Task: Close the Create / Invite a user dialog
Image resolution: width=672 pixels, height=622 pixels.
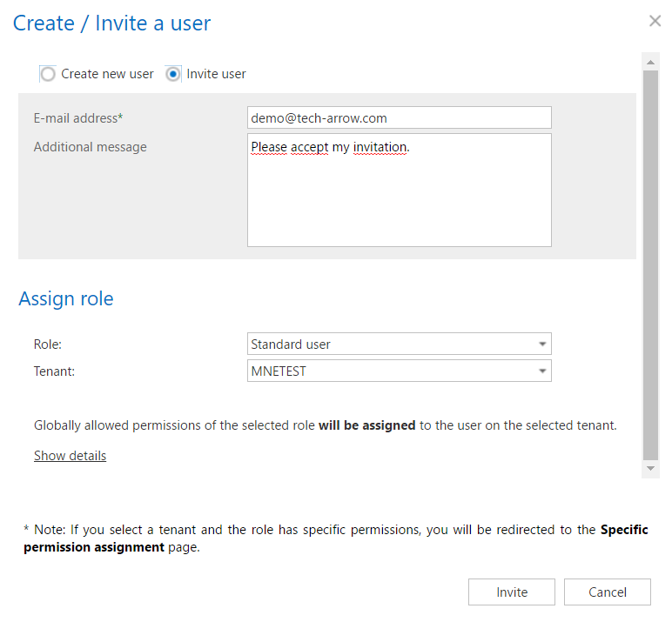Action: pyautogui.click(x=655, y=21)
